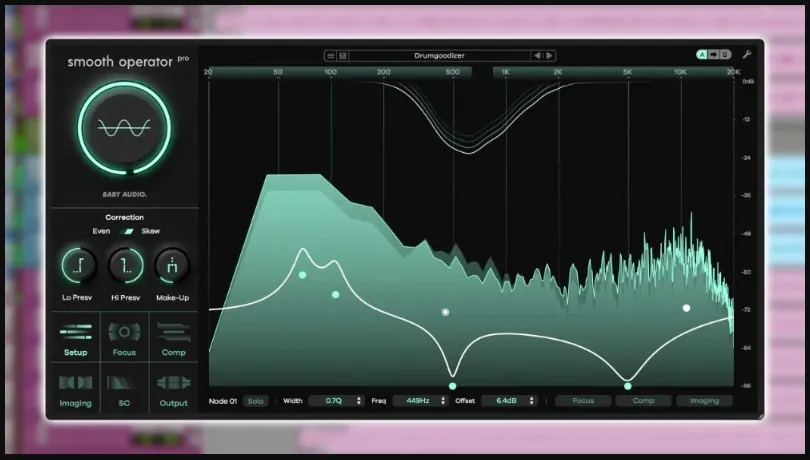Toggle Solo for Node 01
The image size is (810, 460).
coord(256,401)
